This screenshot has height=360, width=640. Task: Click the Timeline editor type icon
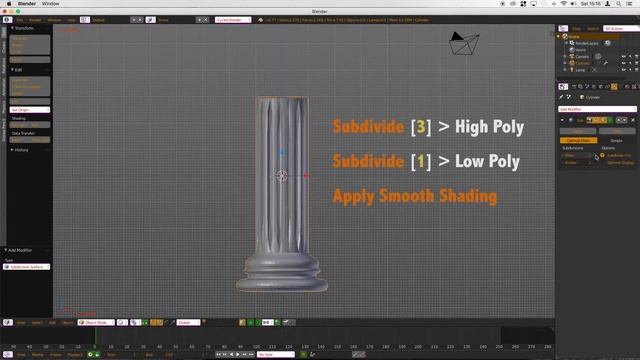pyautogui.click(x=8, y=354)
